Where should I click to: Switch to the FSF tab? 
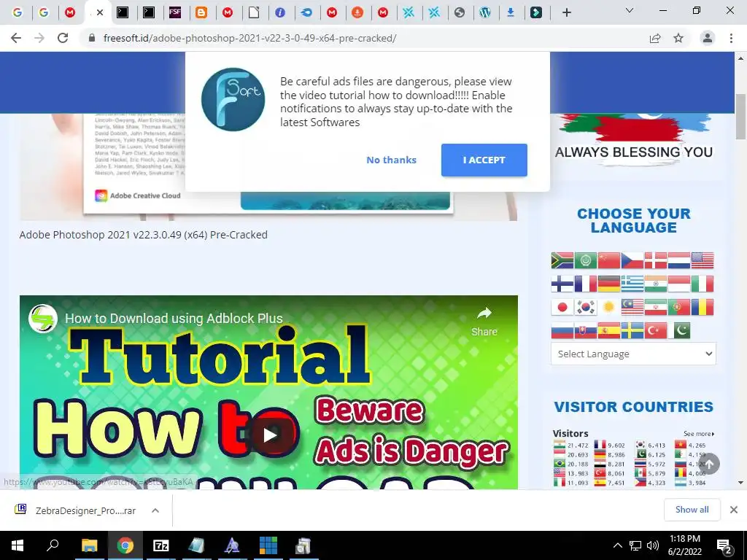(175, 12)
